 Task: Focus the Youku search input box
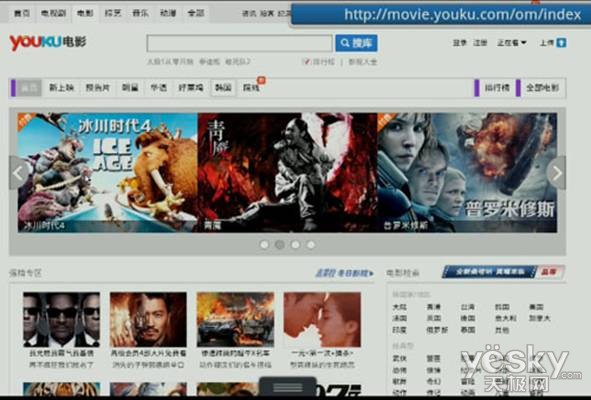pyautogui.click(x=239, y=43)
